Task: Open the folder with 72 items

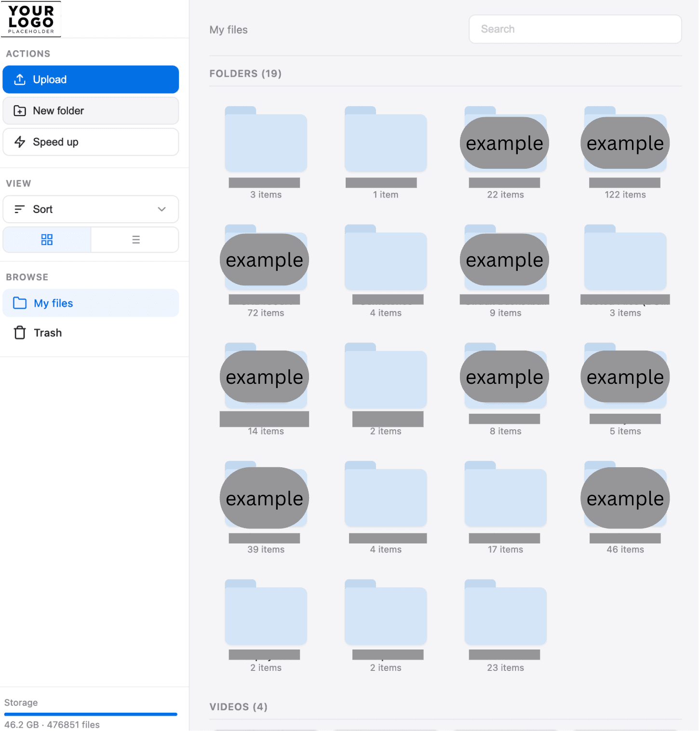Action: tap(266, 258)
